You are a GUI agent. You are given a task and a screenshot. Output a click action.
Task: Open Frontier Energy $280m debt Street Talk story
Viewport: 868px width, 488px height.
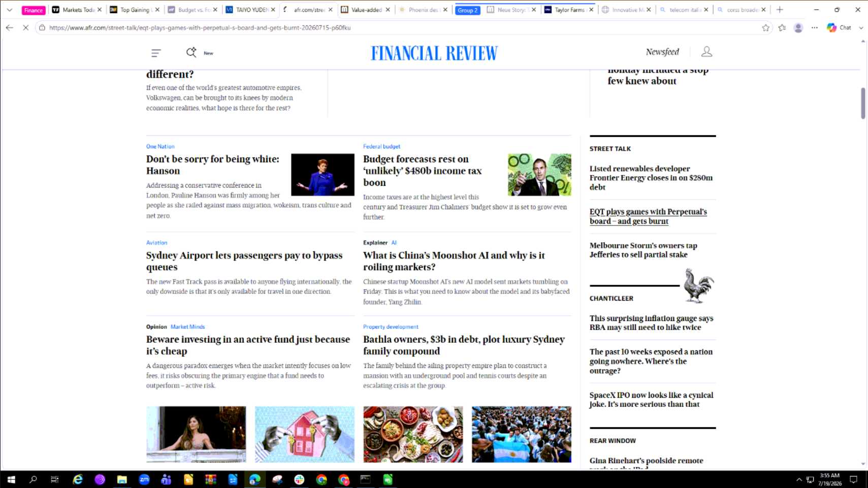click(x=651, y=178)
